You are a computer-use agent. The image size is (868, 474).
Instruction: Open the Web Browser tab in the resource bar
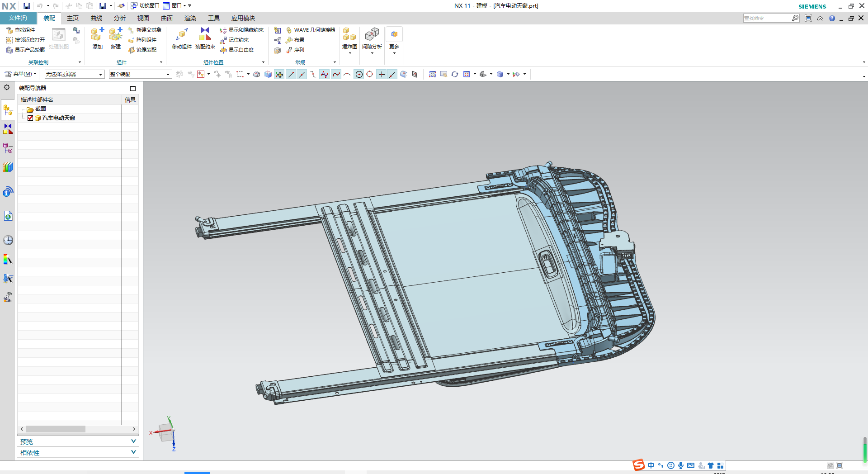[x=8, y=216]
